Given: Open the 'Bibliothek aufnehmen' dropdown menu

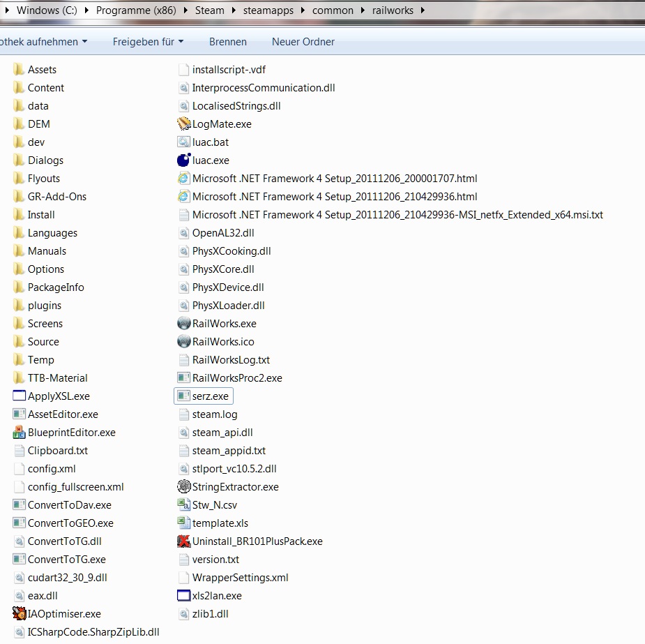Looking at the screenshot, I should click(43, 42).
